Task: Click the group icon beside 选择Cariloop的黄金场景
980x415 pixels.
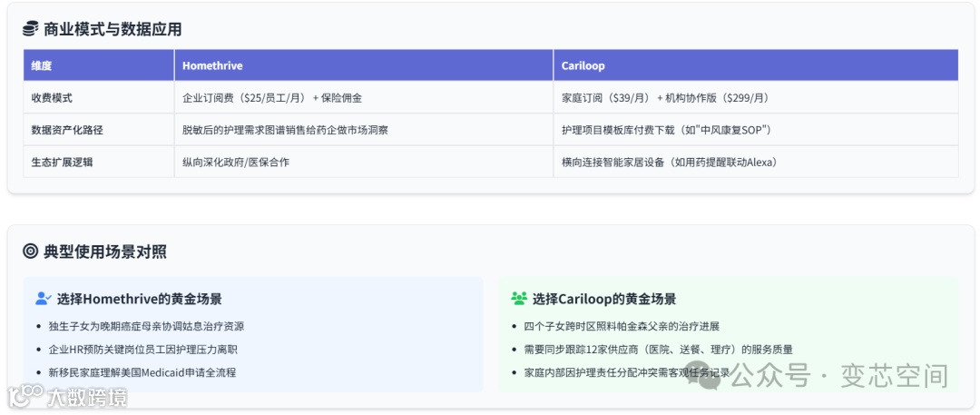Action: coord(519,299)
